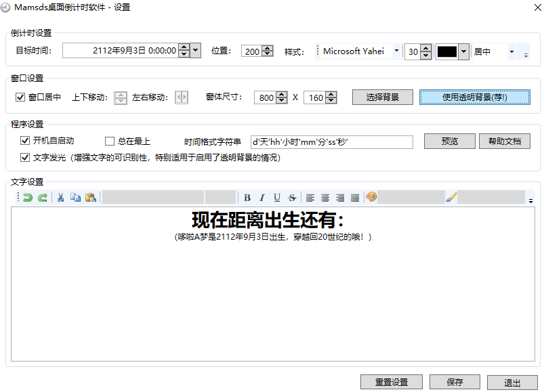Click the paste clipboard icon

[91, 198]
